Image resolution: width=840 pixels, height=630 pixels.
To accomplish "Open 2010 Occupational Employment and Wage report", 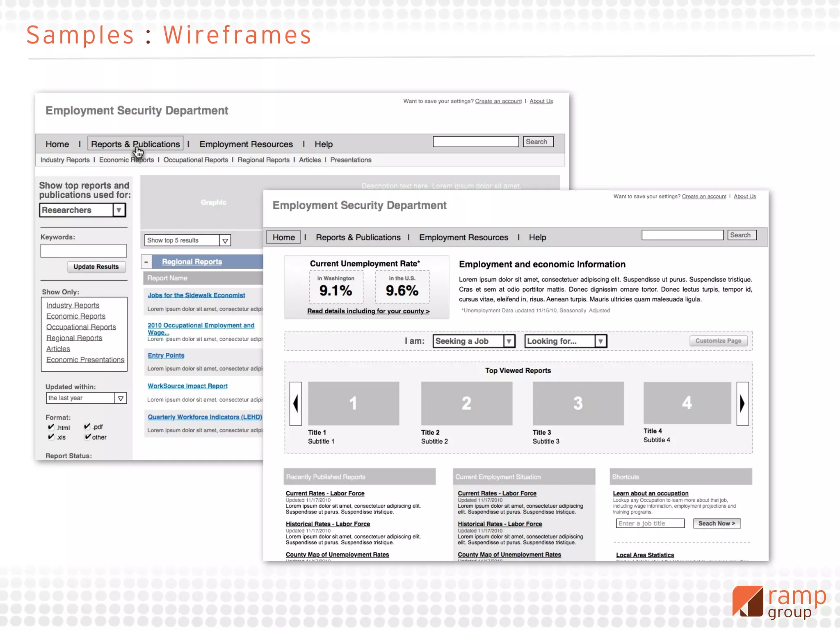I will (201, 329).
